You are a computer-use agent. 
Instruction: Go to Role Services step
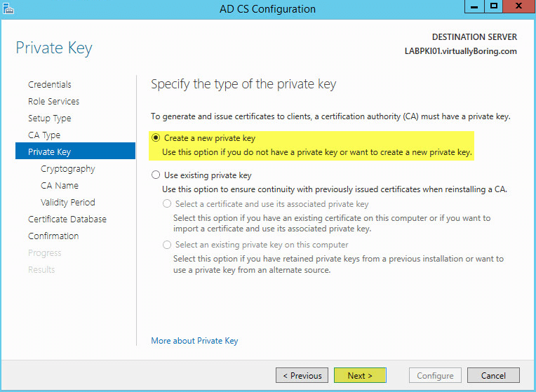(x=53, y=102)
